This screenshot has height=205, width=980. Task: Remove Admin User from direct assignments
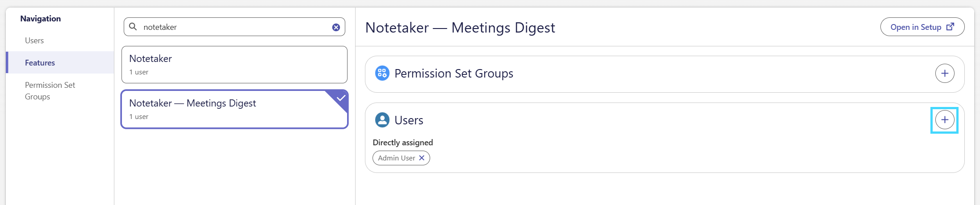click(x=422, y=158)
